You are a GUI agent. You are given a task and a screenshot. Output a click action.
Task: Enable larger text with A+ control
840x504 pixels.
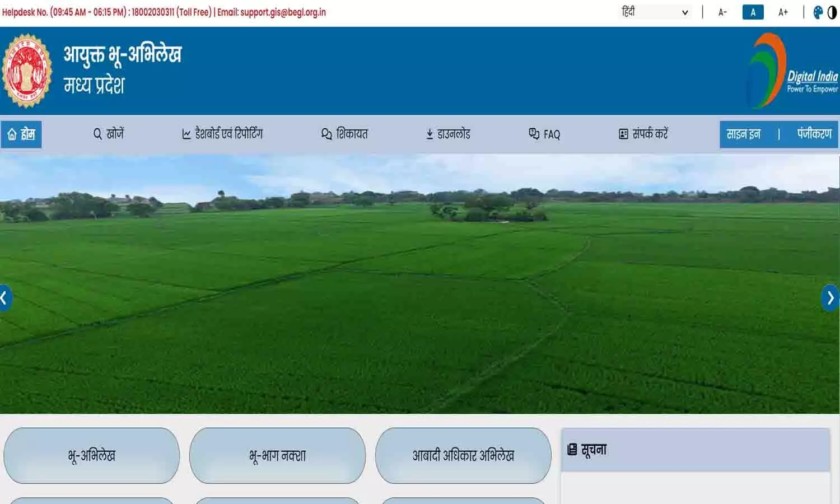coord(783,11)
